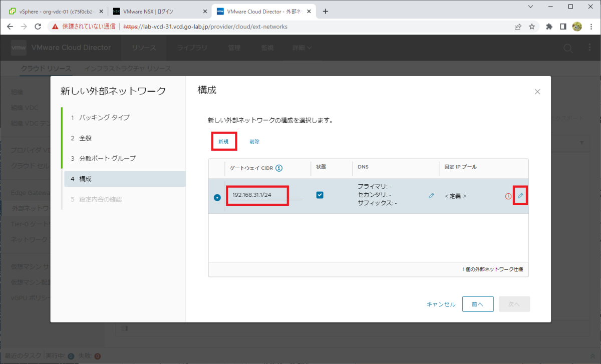Click the ゲートウェイ CIDR column header
The width and height of the screenshot is (601, 364).
coord(251,168)
